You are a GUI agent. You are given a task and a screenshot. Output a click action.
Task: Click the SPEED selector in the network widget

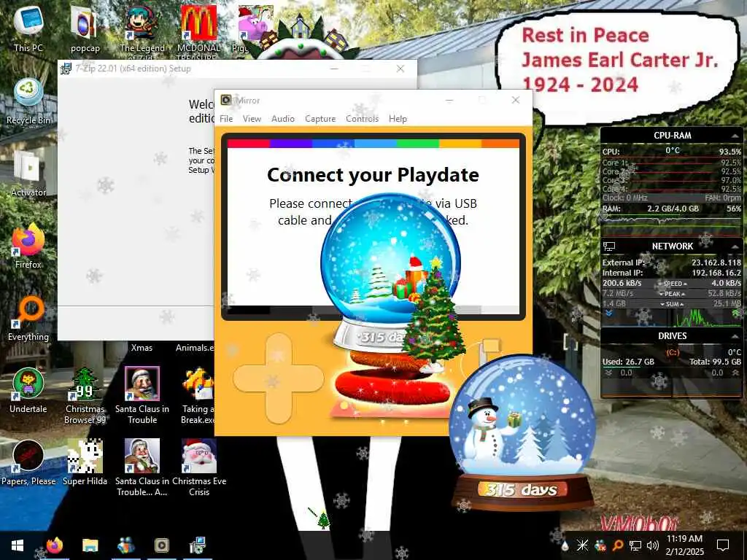click(672, 284)
